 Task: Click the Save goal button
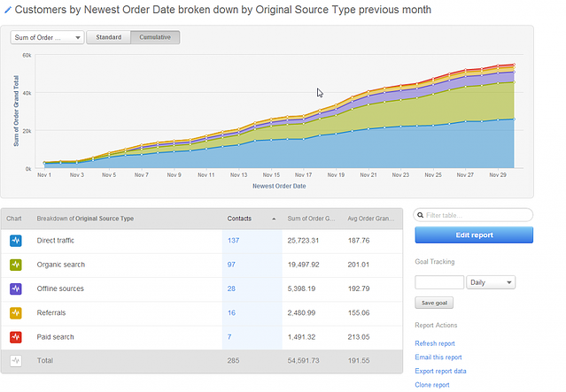[x=433, y=303]
